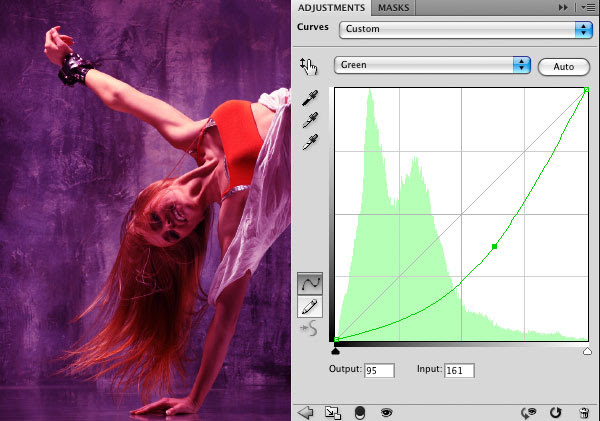Viewport: 600px width, 421px height.
Task: Delete adjustment layer with trash icon
Action: (583, 411)
